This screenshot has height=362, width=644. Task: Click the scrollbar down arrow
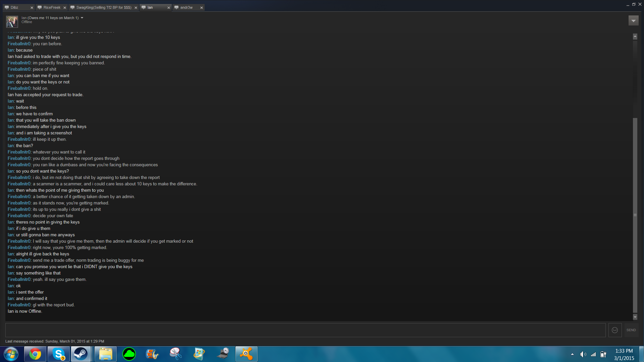click(635, 317)
